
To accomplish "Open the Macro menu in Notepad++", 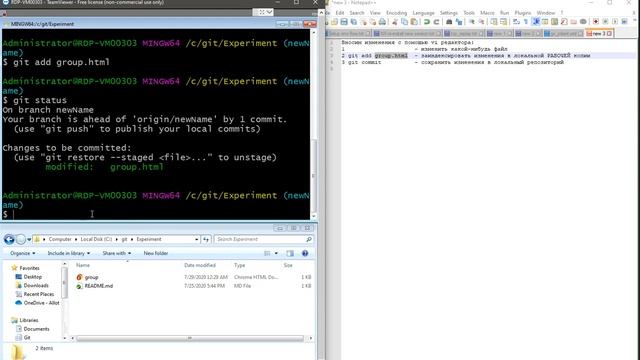I will point(487,13).
